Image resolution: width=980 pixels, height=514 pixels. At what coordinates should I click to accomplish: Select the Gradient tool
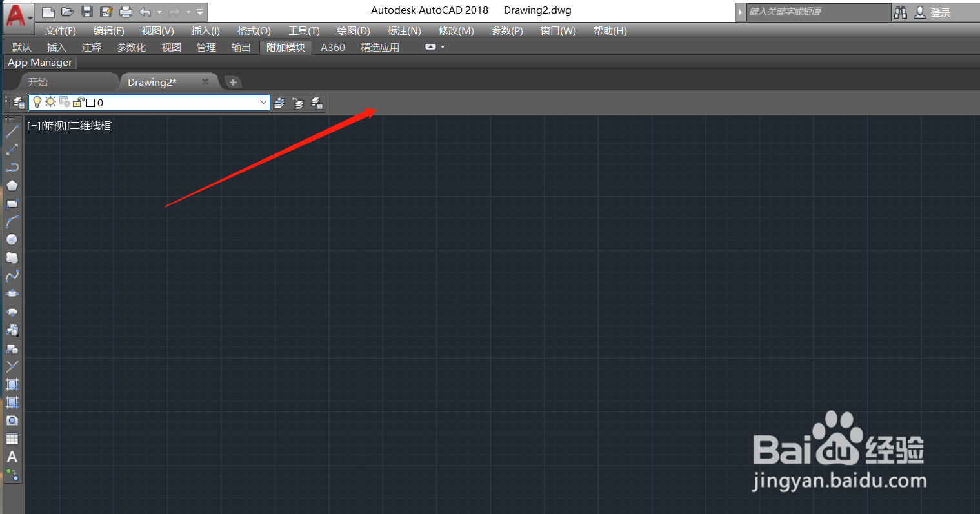(x=12, y=402)
